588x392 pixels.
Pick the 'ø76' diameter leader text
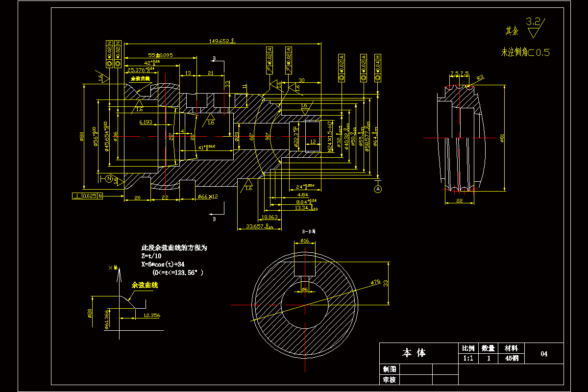coord(376,282)
